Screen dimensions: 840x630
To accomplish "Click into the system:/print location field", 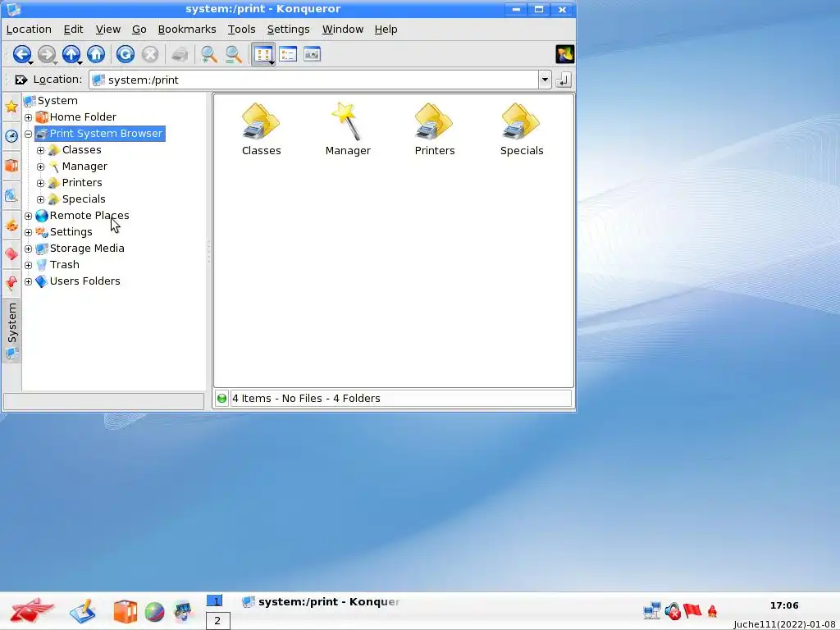I will coord(314,80).
